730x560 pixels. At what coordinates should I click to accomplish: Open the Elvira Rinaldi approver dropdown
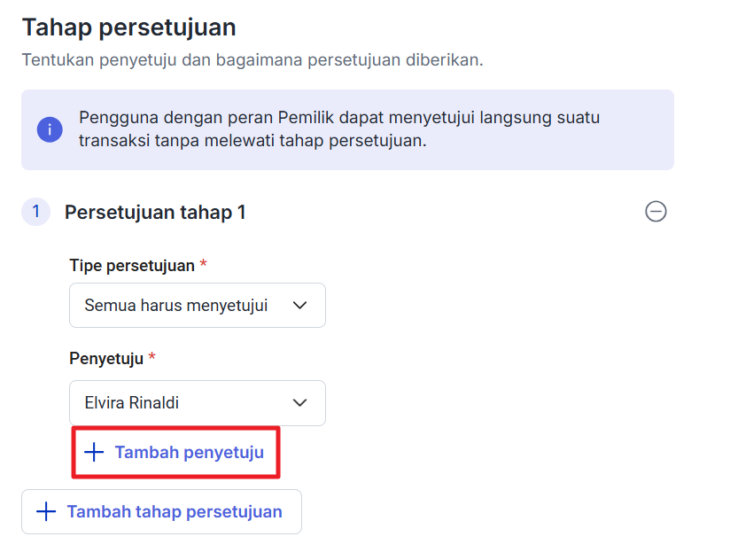click(197, 403)
